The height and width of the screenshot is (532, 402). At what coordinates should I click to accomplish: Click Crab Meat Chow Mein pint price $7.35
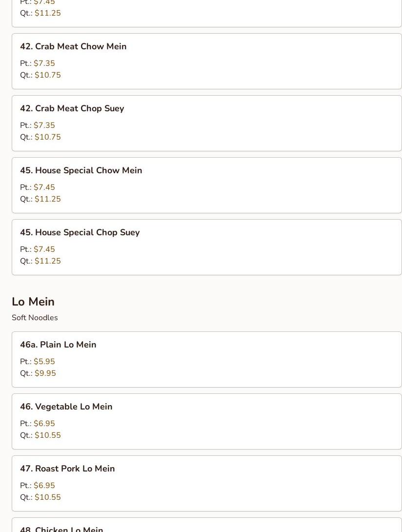tap(44, 63)
